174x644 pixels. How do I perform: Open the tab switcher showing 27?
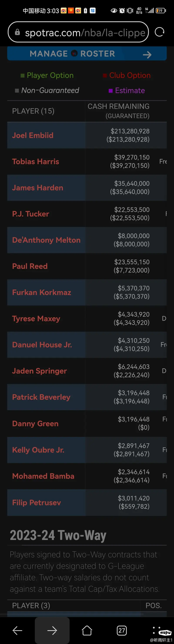[x=122, y=630]
